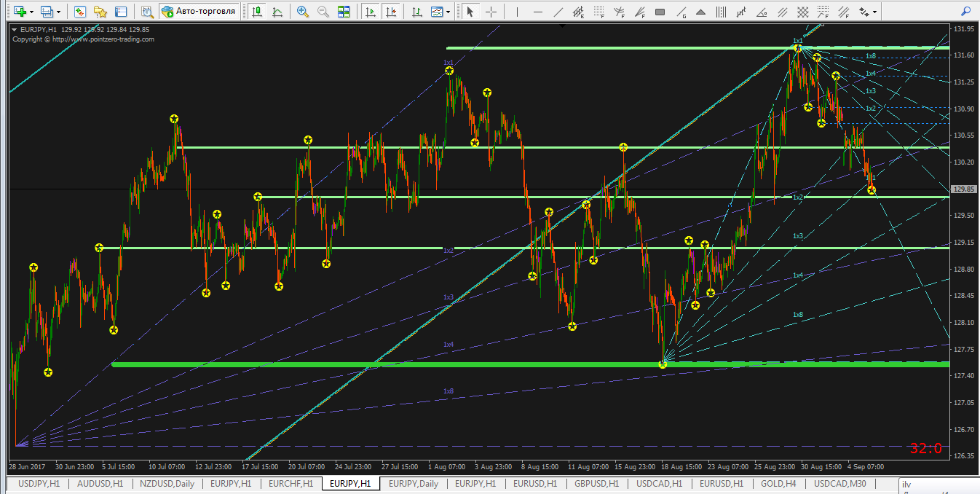This screenshot has height=494, width=980.
Task: Click the search magnifier icon
Action: tap(965, 12)
